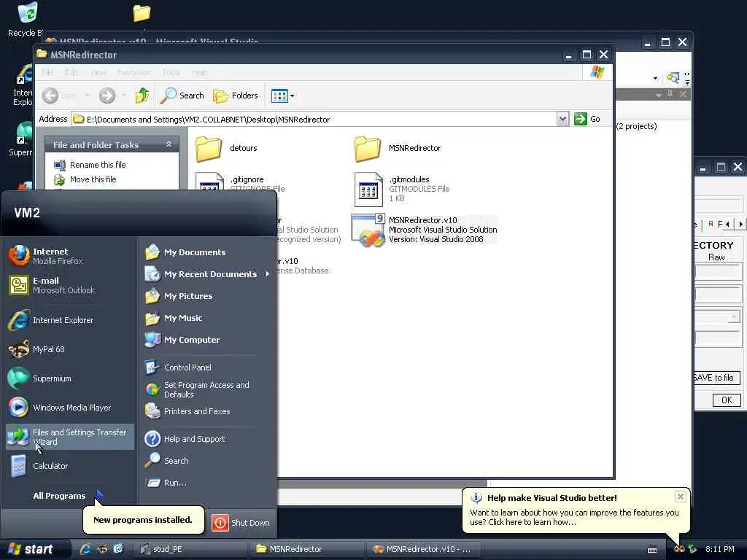Expand All Programs list
This screenshot has width=747, height=560.
[67, 496]
